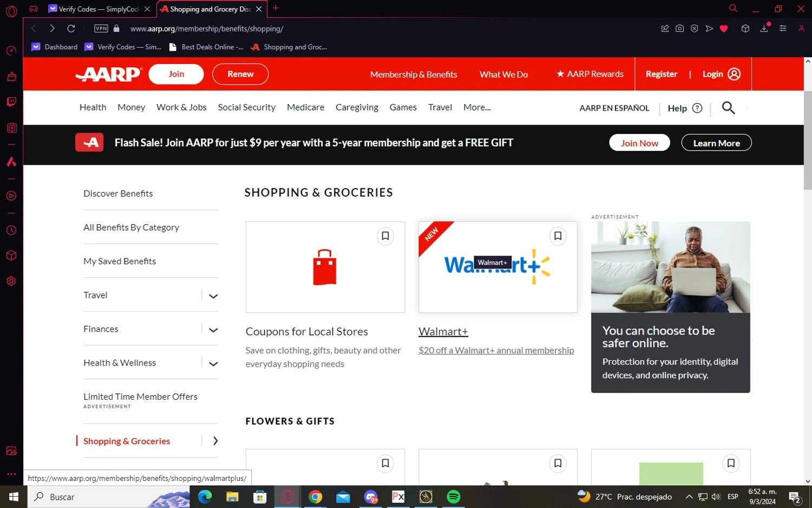Viewport: 812px width, 508px height.
Task: Expand the Finances sidebar category
Action: (x=213, y=330)
